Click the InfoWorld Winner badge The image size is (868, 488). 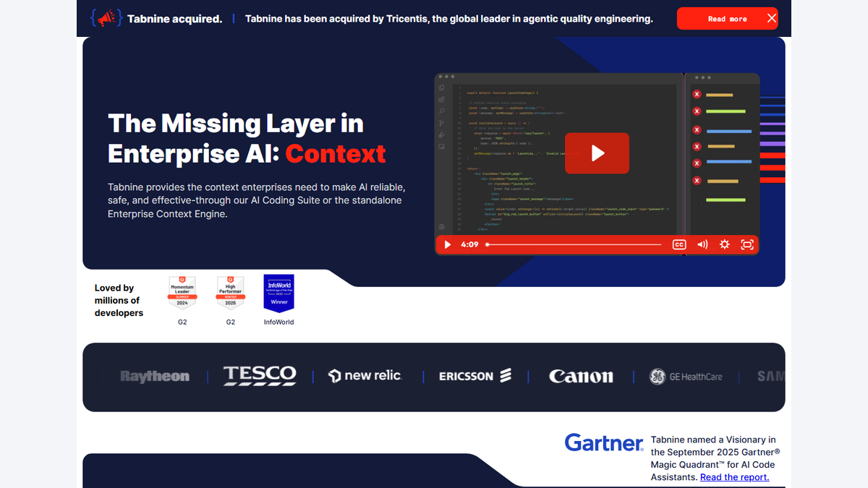click(x=278, y=294)
